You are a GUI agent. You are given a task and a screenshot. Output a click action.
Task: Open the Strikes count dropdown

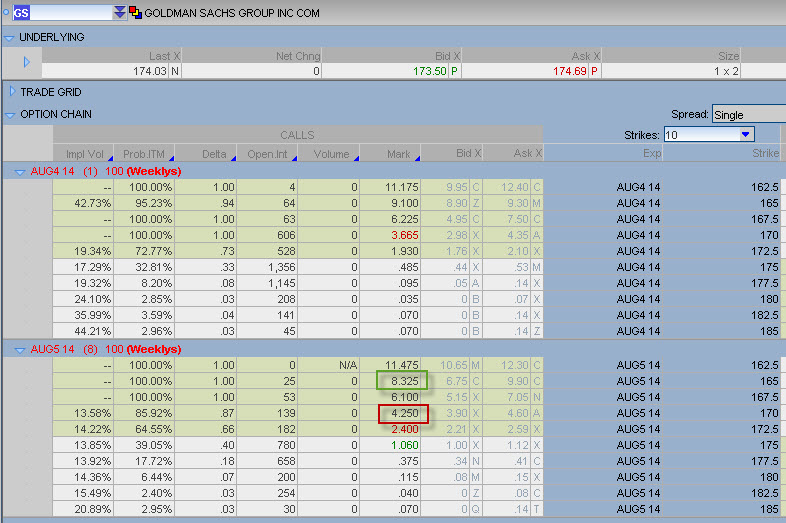click(745, 134)
